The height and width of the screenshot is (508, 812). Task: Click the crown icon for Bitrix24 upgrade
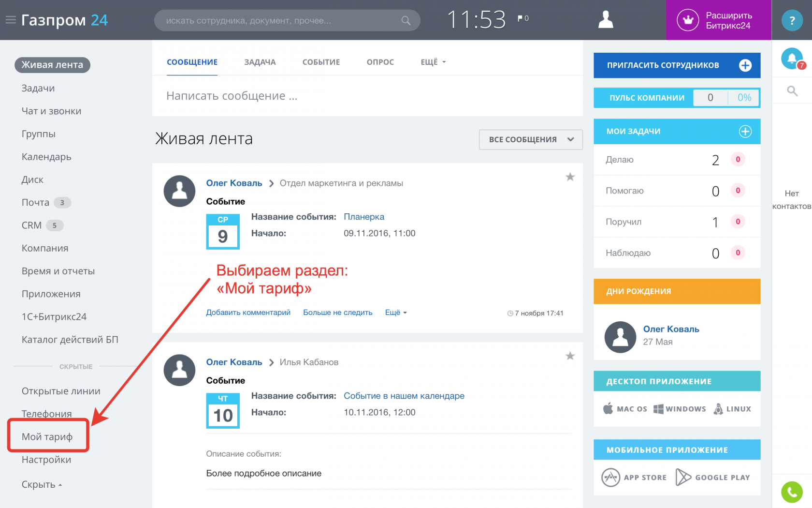tap(687, 20)
